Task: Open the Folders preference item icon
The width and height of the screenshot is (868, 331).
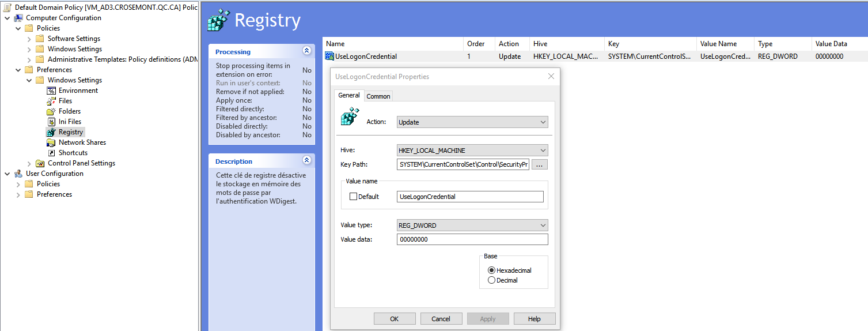Action: tap(51, 111)
